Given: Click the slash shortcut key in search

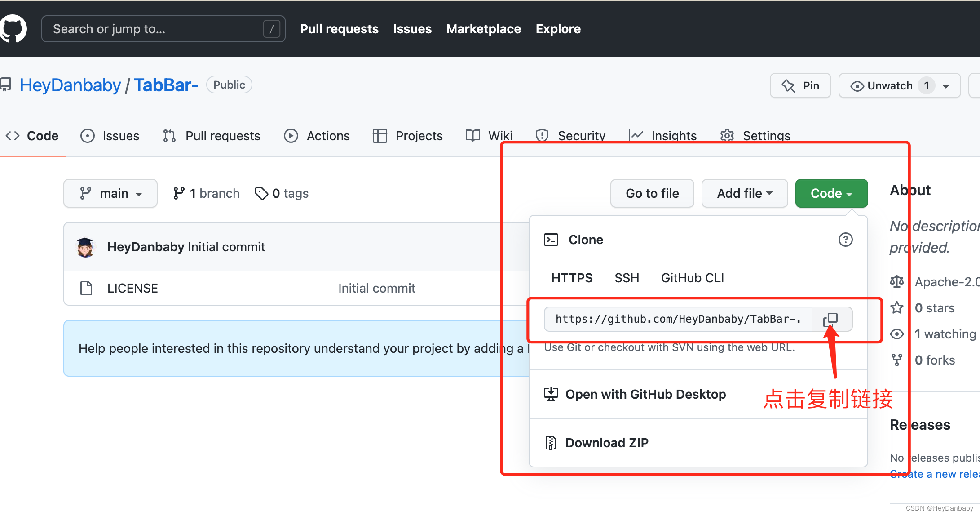Looking at the screenshot, I should (272, 29).
